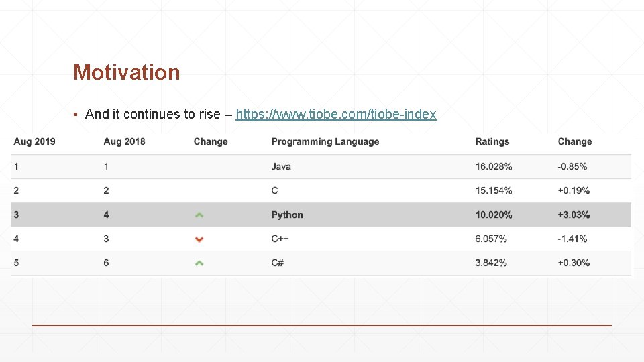The image size is (644, 362).
Task: Click the green up arrow in C# row
Action: (199, 263)
